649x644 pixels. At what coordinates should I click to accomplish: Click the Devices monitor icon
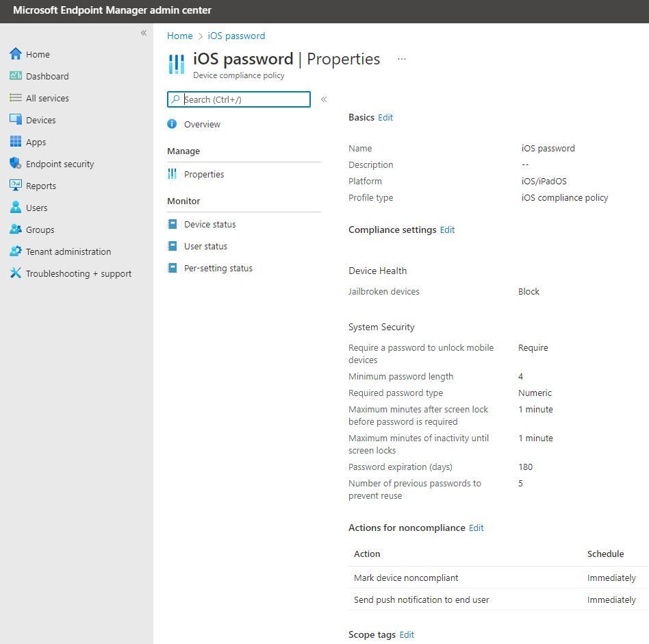[x=16, y=119]
